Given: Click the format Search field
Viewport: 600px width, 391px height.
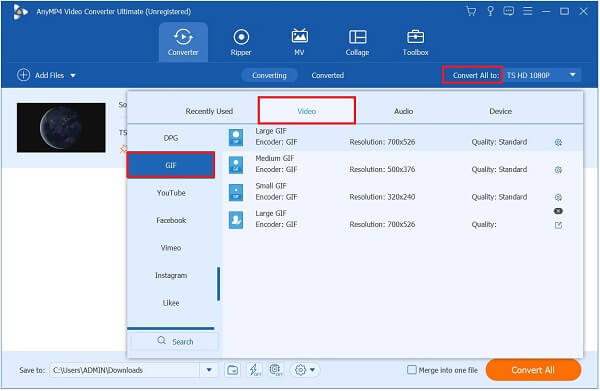Looking at the screenshot, I should (x=173, y=341).
